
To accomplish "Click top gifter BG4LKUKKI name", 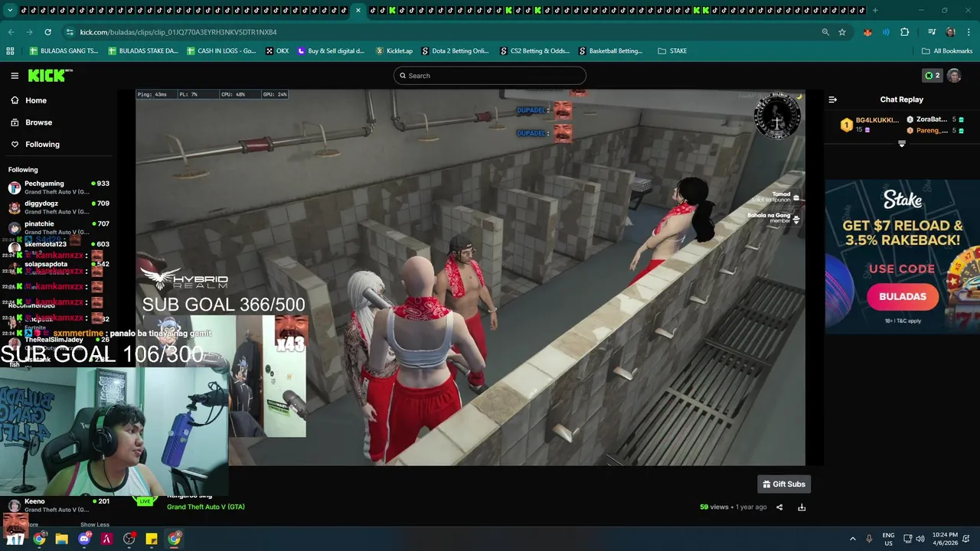I will [x=877, y=120].
